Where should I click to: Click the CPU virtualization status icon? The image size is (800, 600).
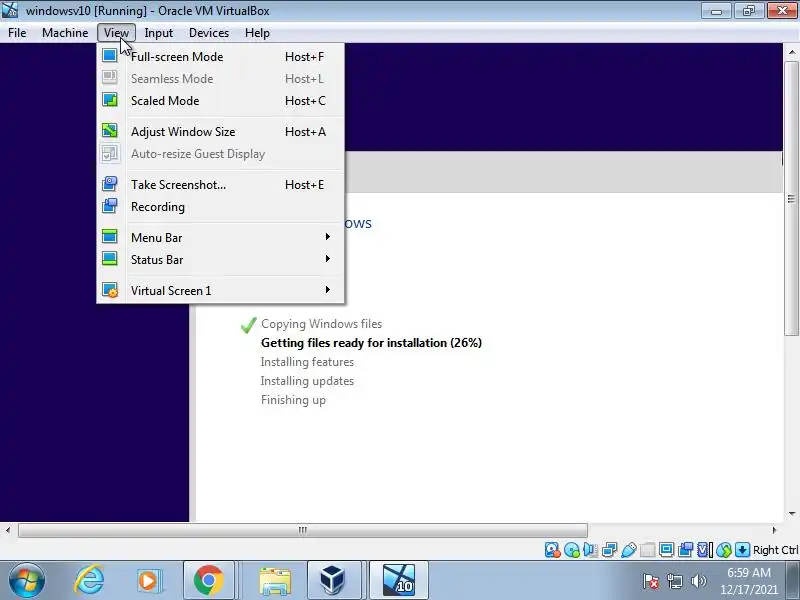click(x=704, y=549)
